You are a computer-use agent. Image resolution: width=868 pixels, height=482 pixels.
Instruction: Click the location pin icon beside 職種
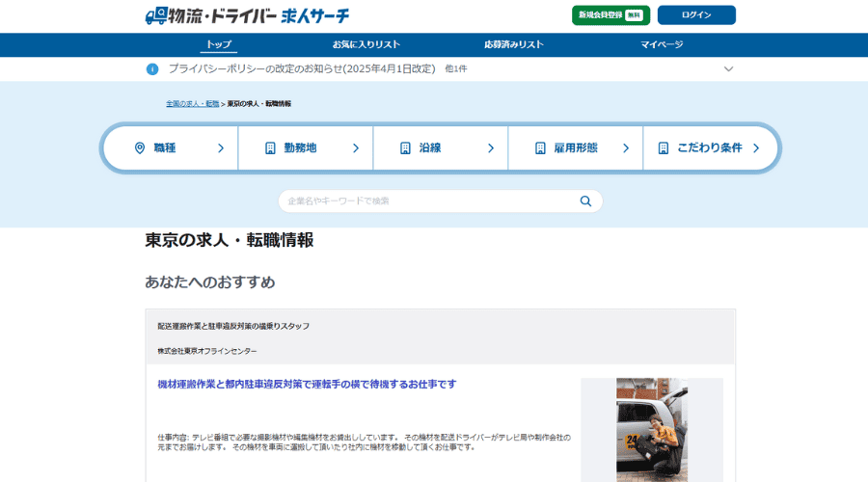140,148
